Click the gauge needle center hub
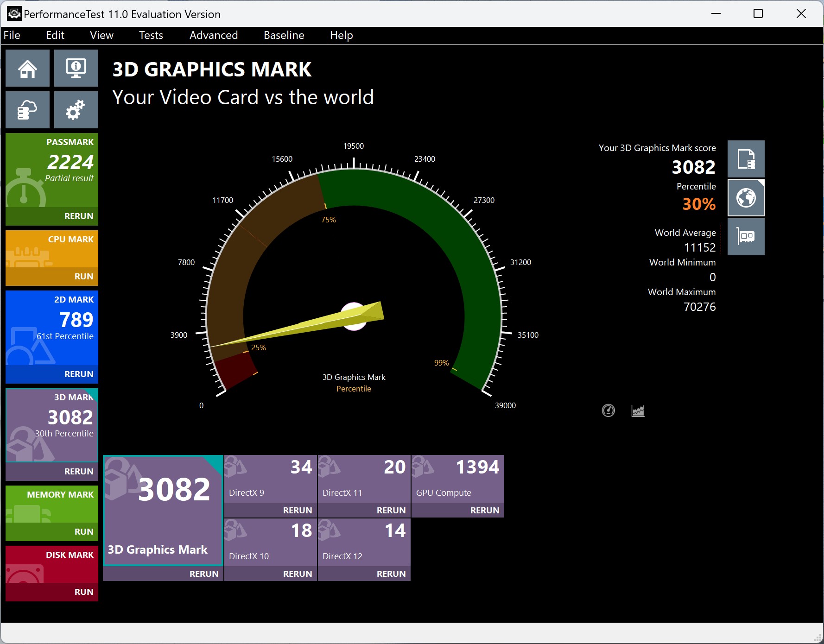824x644 pixels. [x=354, y=316]
